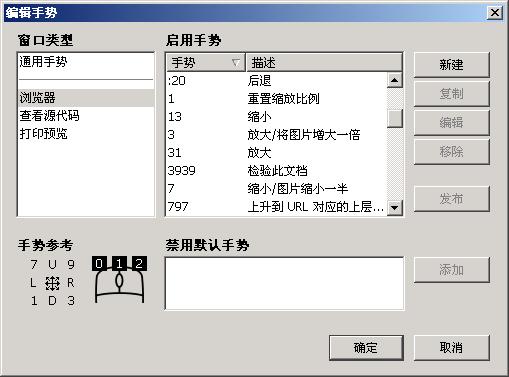Cancel the dialog with 取消

click(x=451, y=348)
